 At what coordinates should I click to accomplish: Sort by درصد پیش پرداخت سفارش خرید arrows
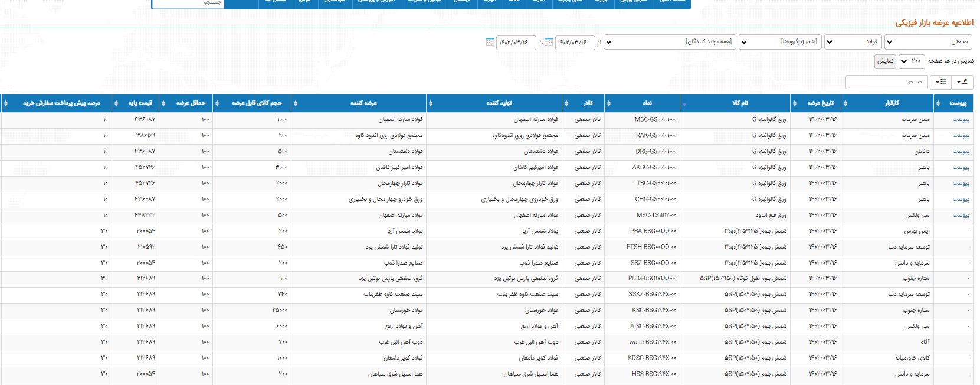point(6,103)
